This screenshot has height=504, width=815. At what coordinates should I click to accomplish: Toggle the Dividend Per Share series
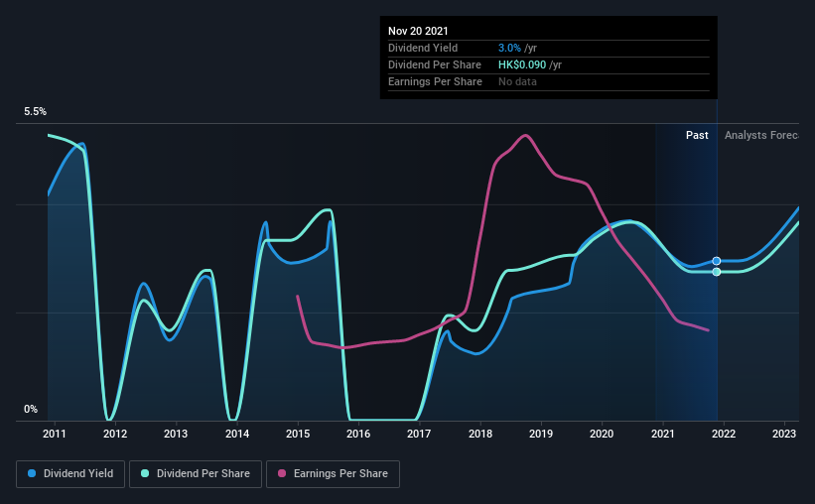[196, 474]
